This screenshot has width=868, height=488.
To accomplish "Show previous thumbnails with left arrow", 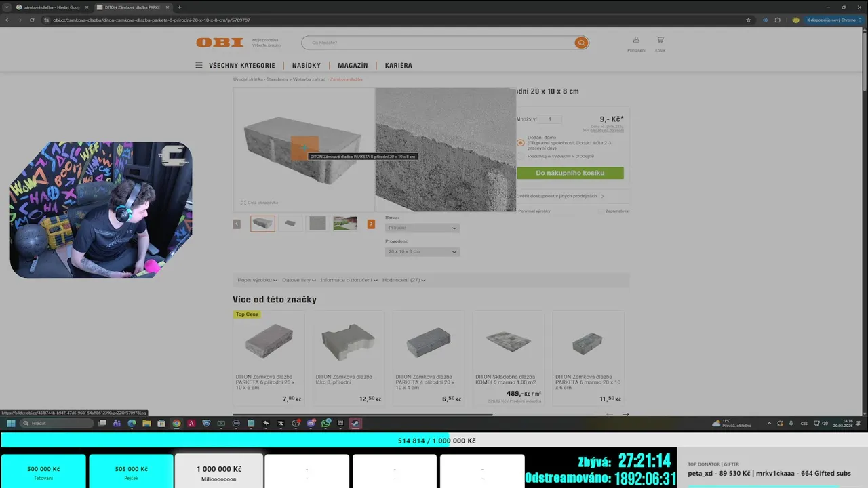I will point(237,224).
